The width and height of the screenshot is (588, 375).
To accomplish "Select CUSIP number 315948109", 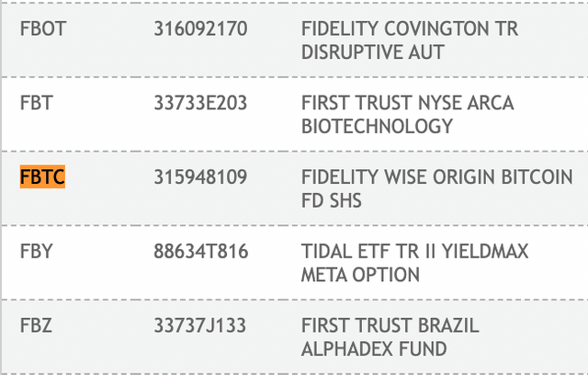I will coord(200,177).
